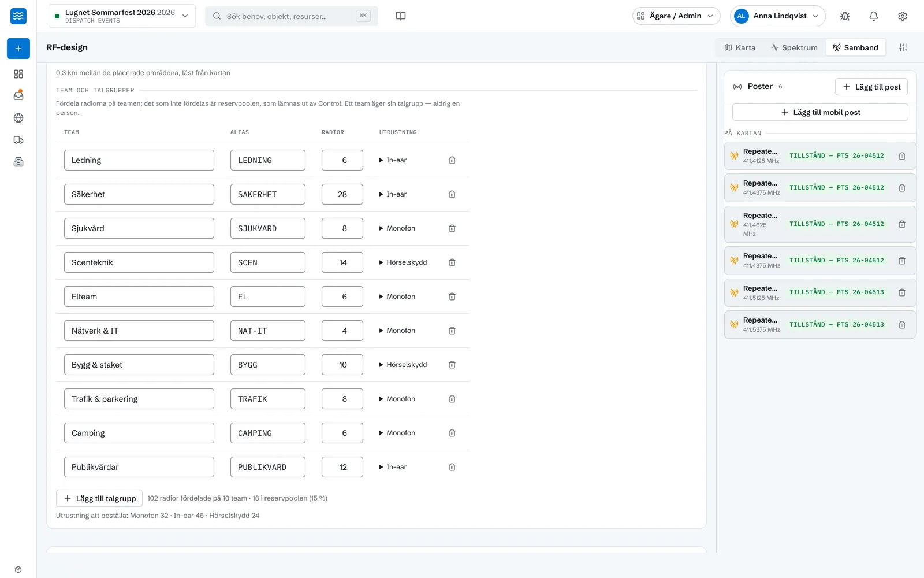Delete the Säkerhet team row
Viewport: 924px width, 578px height.
[x=452, y=194]
